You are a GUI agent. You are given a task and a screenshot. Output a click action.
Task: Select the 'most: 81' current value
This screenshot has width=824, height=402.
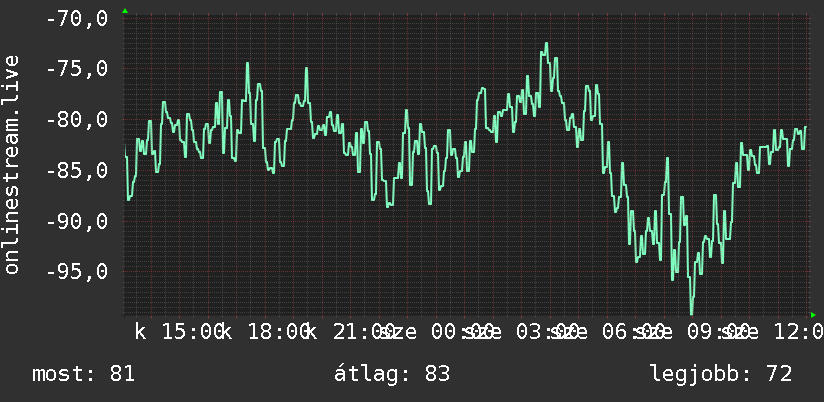coord(84,374)
